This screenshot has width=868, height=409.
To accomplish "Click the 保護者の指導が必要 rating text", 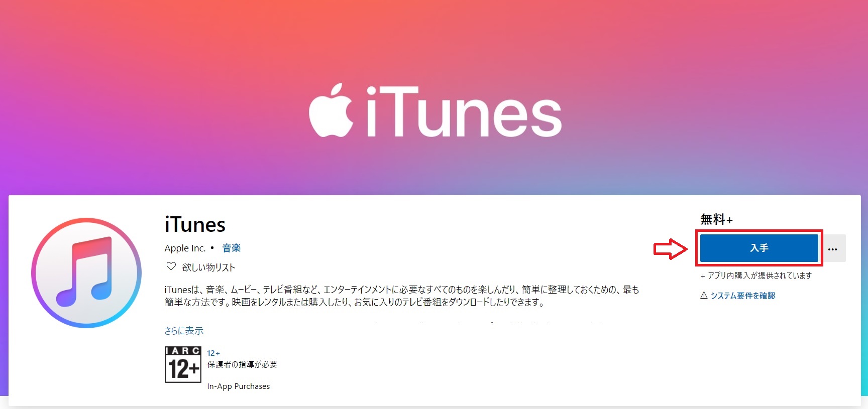I will 242,364.
